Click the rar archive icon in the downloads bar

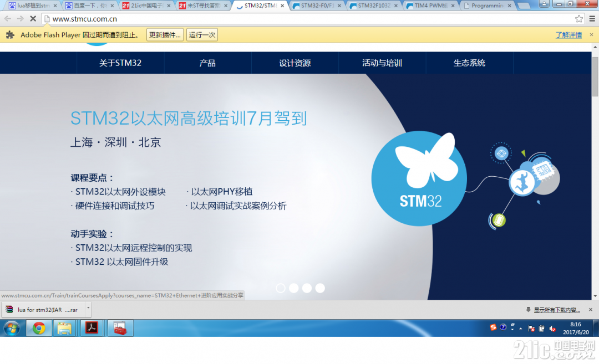tap(9, 310)
